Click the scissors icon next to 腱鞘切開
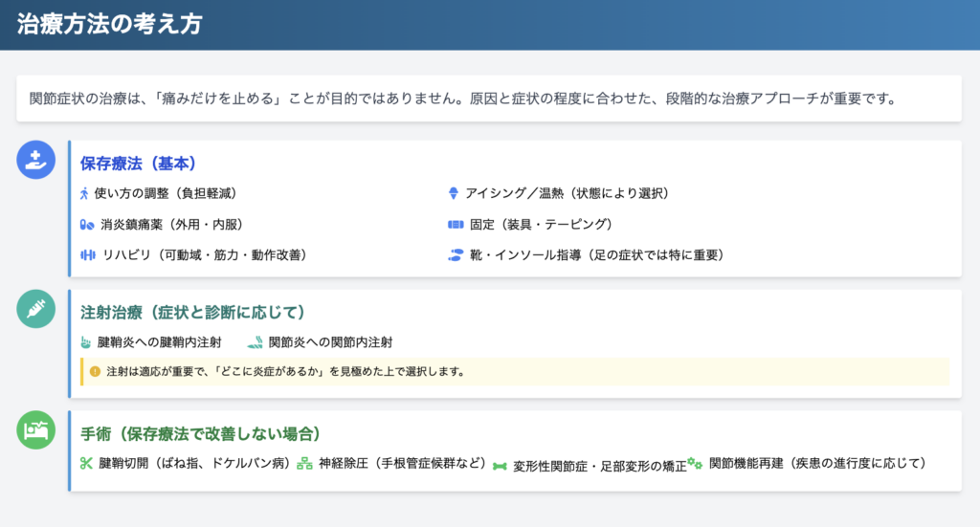This screenshot has width=980, height=527. (x=86, y=464)
